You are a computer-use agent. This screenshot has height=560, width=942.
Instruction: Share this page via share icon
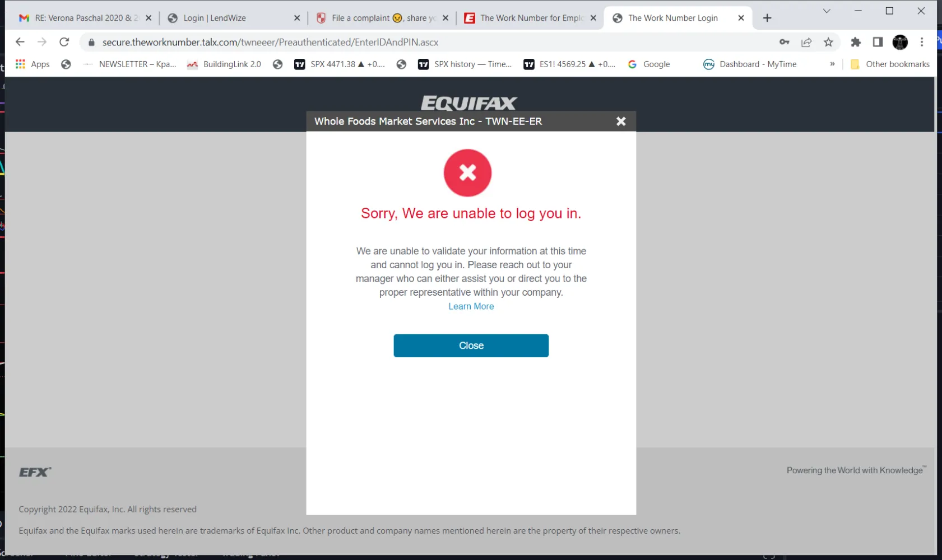[806, 42]
